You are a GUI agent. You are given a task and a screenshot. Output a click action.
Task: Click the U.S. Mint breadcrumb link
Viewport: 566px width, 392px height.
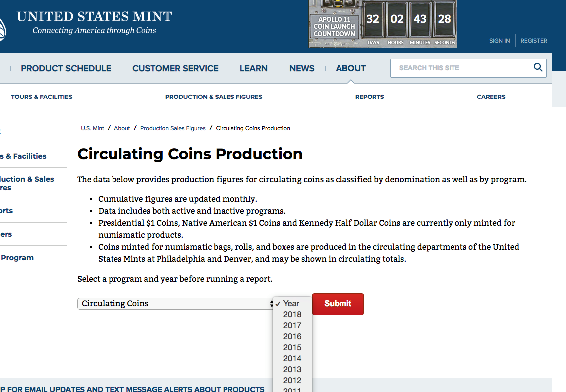pyautogui.click(x=92, y=128)
